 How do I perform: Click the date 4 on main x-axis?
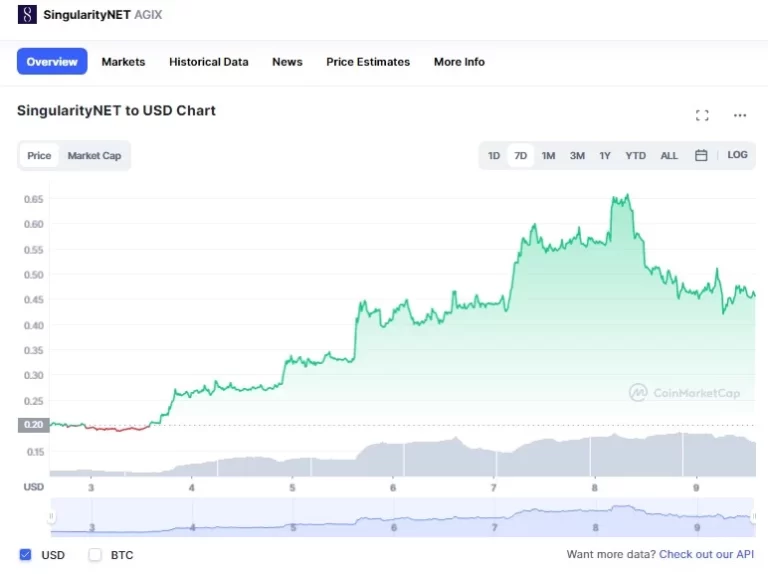click(x=192, y=488)
